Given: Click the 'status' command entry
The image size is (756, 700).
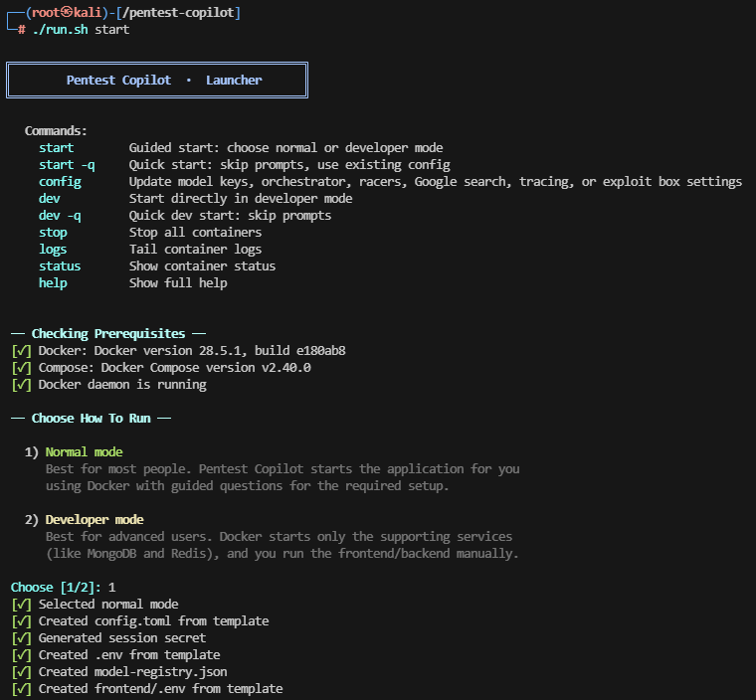Looking at the screenshot, I should 60,266.
